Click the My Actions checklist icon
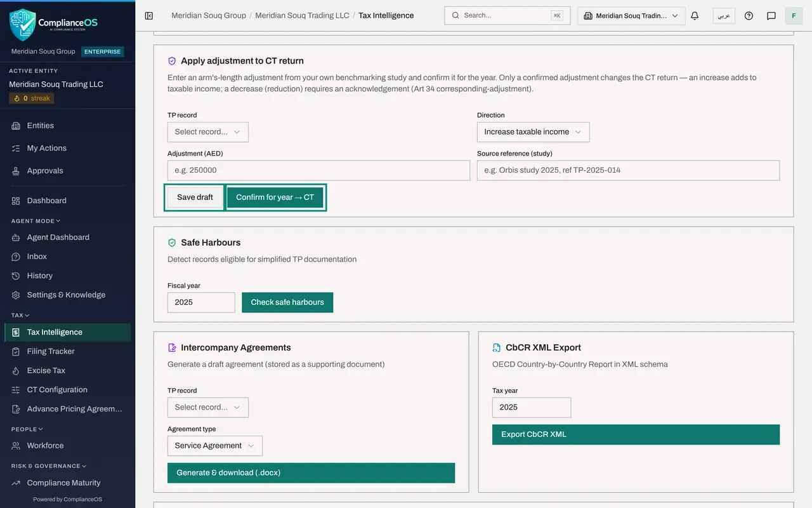The width and height of the screenshot is (812, 508). pyautogui.click(x=16, y=148)
